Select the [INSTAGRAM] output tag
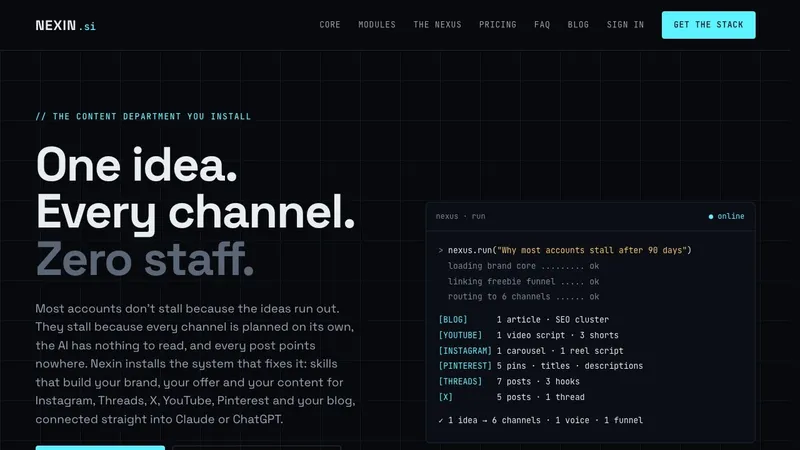800x450 pixels. click(x=465, y=351)
